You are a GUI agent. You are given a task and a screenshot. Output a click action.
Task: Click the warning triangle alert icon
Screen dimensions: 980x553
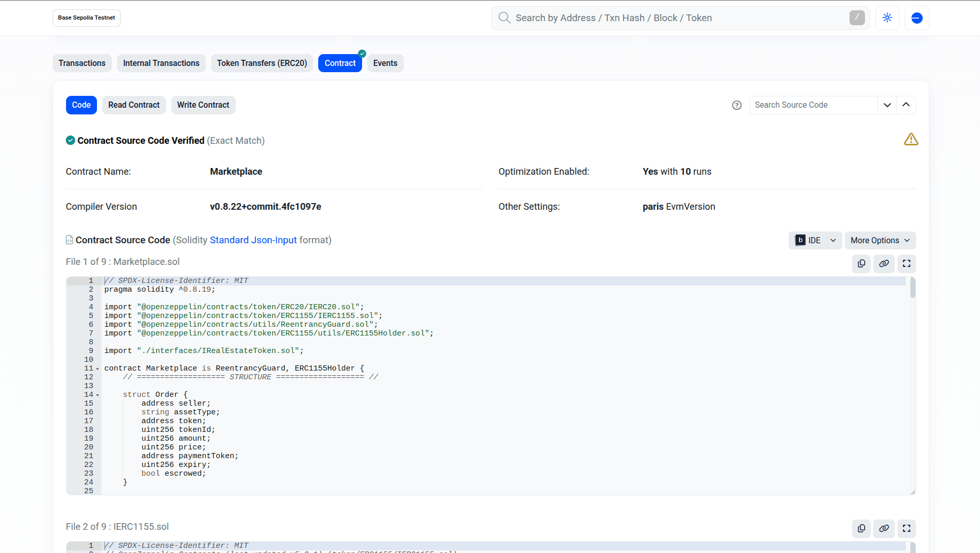click(911, 139)
